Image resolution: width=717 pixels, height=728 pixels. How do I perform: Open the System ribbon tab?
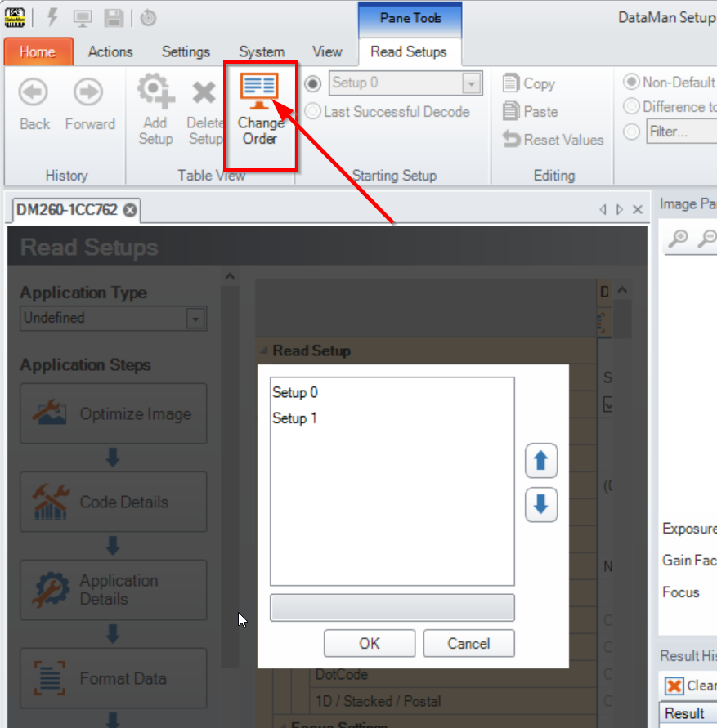click(261, 51)
